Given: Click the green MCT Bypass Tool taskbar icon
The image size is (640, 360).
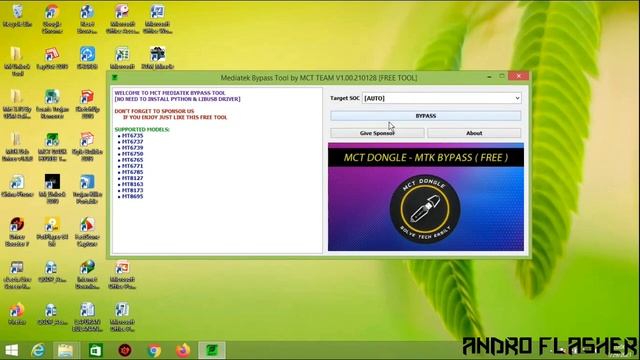Looking at the screenshot, I should pyautogui.click(x=212, y=350).
